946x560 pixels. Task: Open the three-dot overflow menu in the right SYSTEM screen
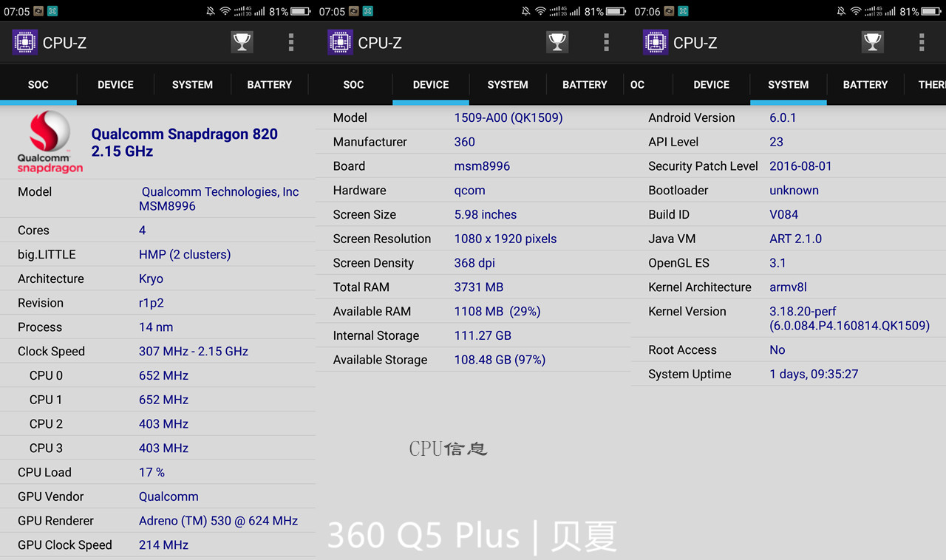(x=922, y=42)
